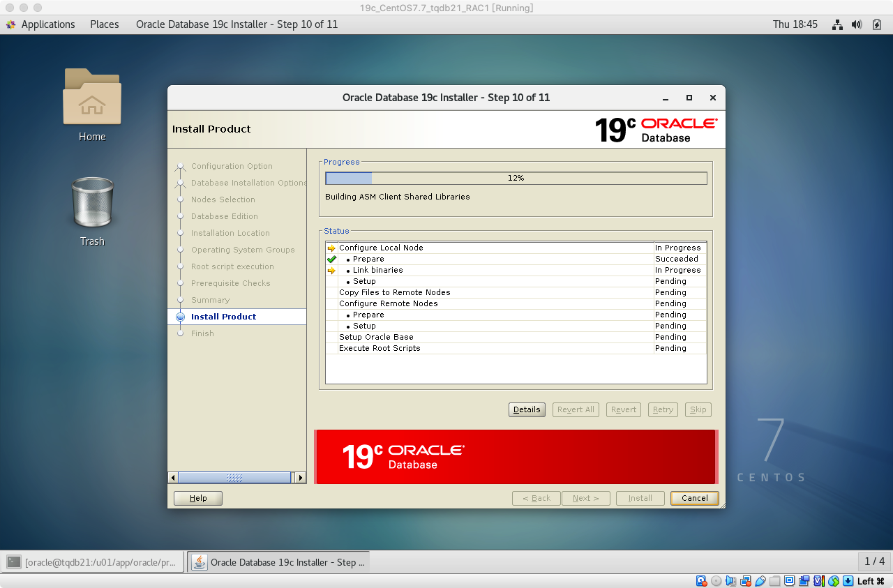Click the VirtualBox network adapters icon

coord(746,581)
